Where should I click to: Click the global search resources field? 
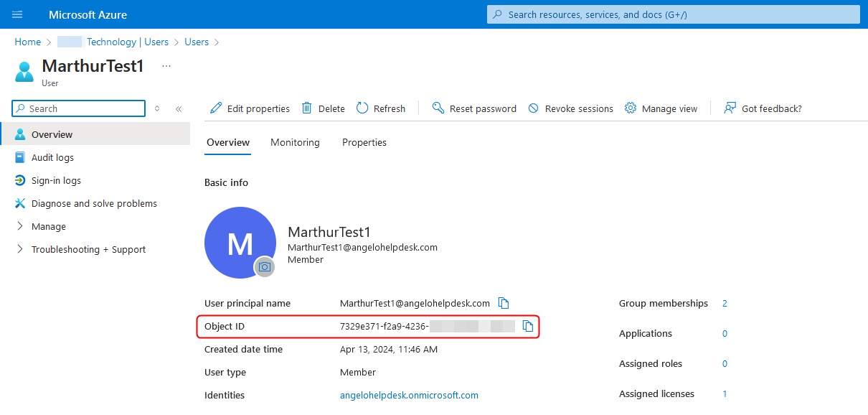tap(673, 14)
